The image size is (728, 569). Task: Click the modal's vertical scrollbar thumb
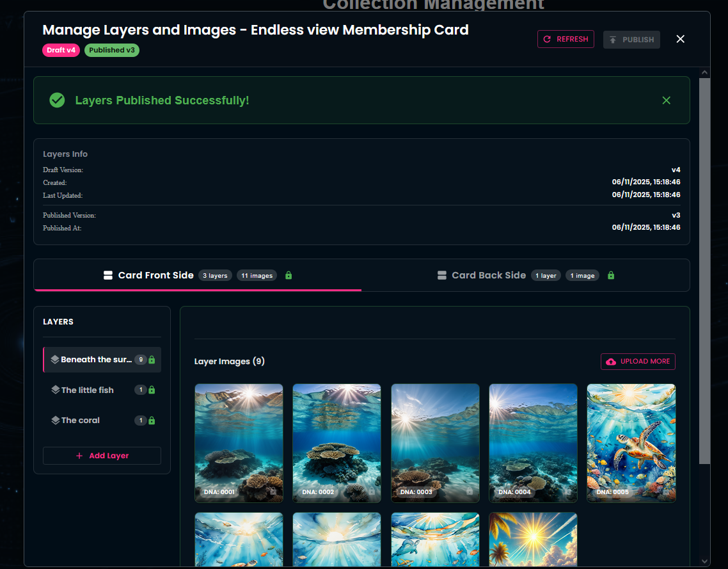(704, 269)
